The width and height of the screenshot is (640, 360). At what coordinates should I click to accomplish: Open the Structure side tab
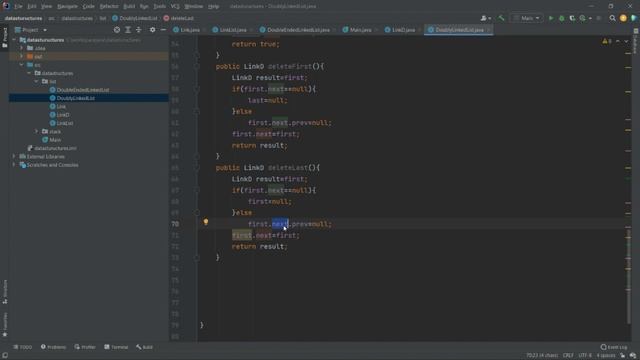[x=5, y=291]
